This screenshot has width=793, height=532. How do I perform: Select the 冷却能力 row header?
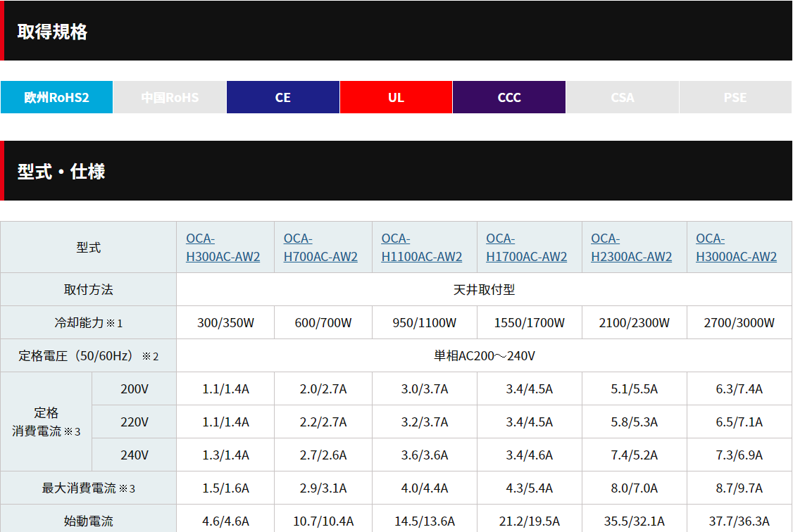point(88,323)
